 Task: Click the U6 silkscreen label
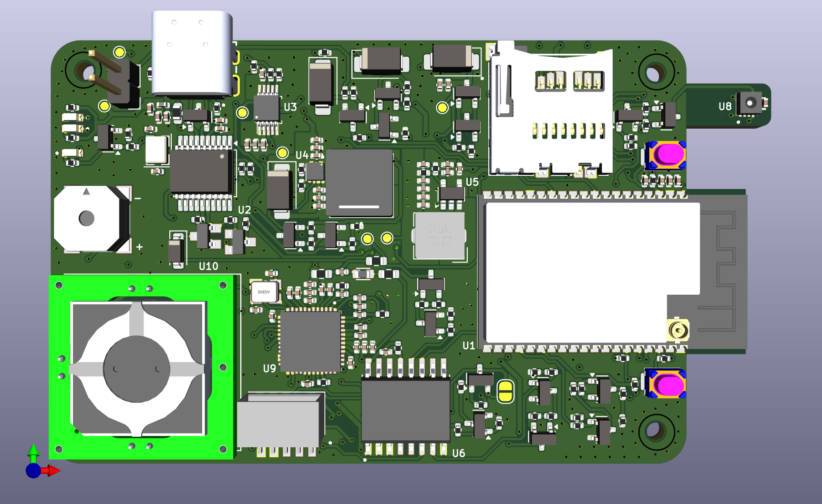458,453
